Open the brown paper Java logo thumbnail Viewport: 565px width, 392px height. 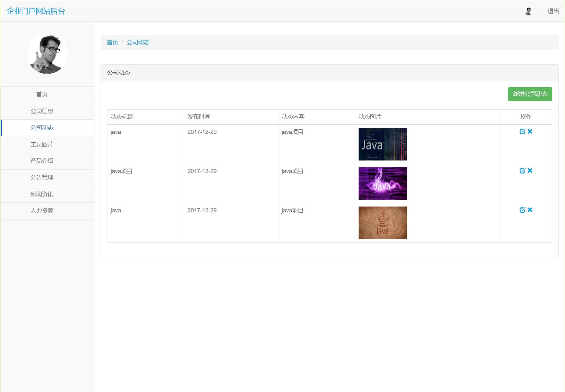coord(383,223)
